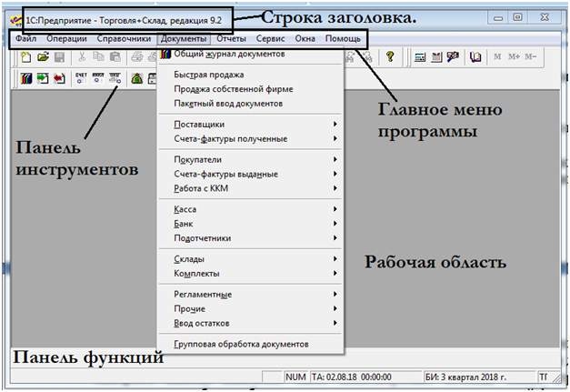Maximize the 1С:Предприятие window
Screen dimensions: 570x392
click(x=517, y=17)
